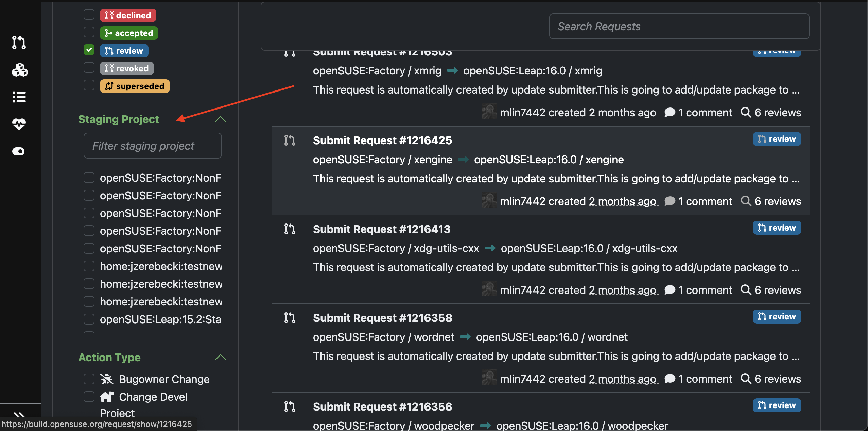
Task: Select the packages cube icon in the sidebar
Action: point(19,70)
